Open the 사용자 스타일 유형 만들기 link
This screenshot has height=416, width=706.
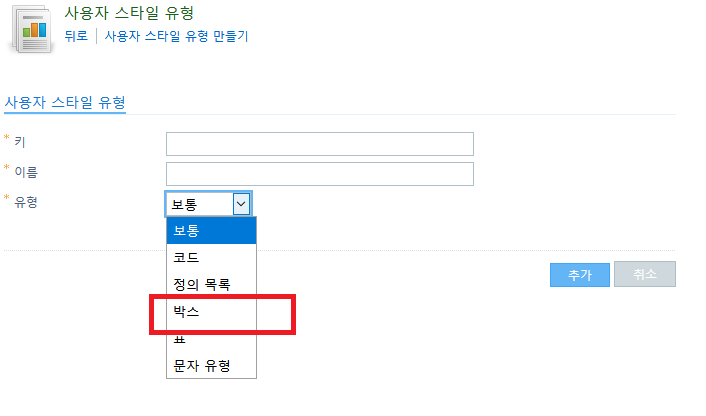[x=176, y=36]
